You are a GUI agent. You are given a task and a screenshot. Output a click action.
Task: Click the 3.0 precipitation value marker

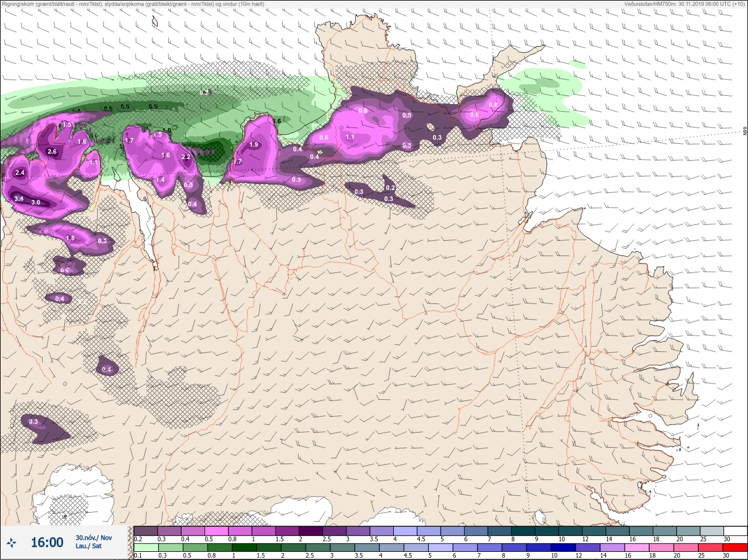(x=36, y=202)
